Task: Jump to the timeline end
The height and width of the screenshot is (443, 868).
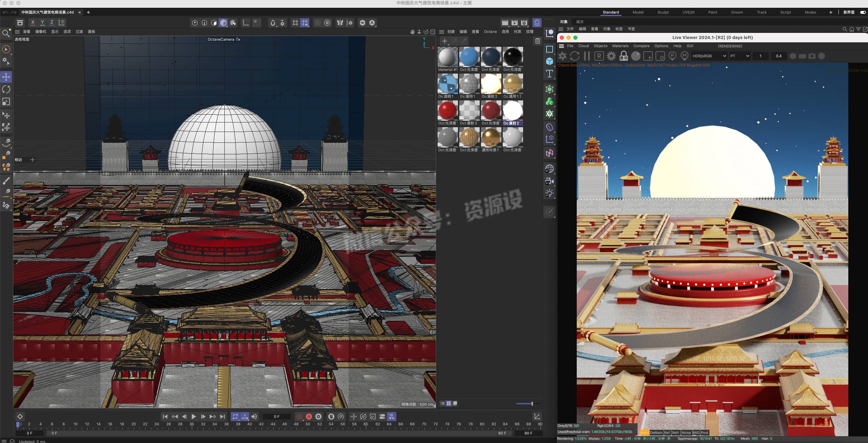Action: [x=222, y=417]
